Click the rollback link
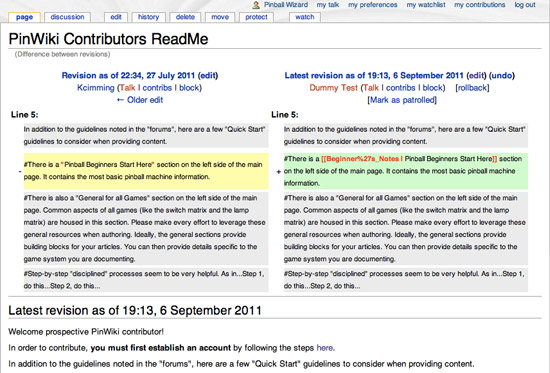This screenshot has height=373, width=550. [x=472, y=88]
